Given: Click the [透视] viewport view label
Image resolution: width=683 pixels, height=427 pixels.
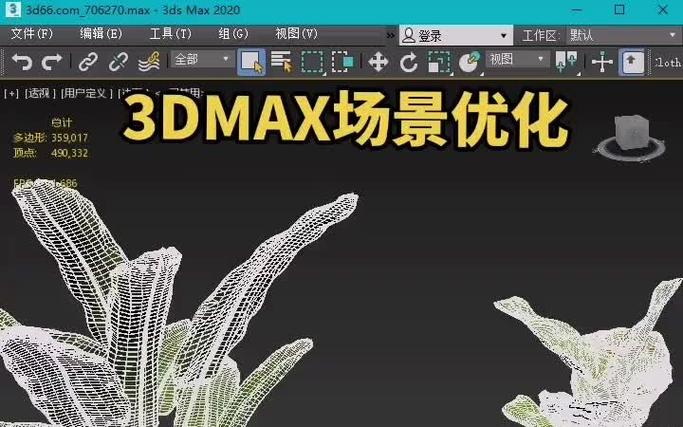Looking at the screenshot, I should click(x=40, y=93).
